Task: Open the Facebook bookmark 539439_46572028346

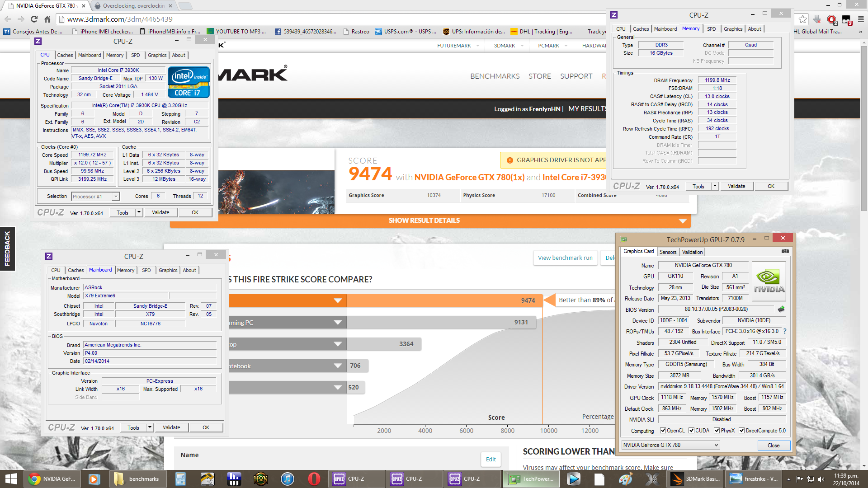Action: pyautogui.click(x=306, y=32)
